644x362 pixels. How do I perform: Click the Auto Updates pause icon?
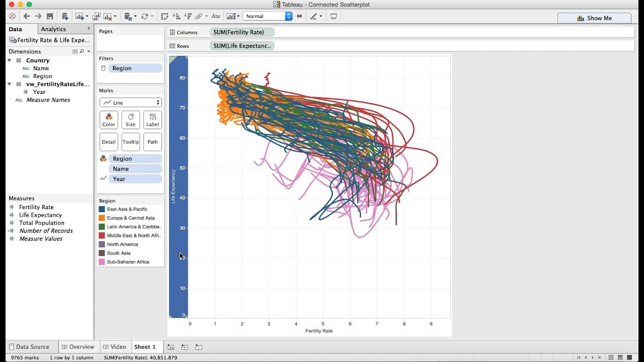(x=127, y=16)
